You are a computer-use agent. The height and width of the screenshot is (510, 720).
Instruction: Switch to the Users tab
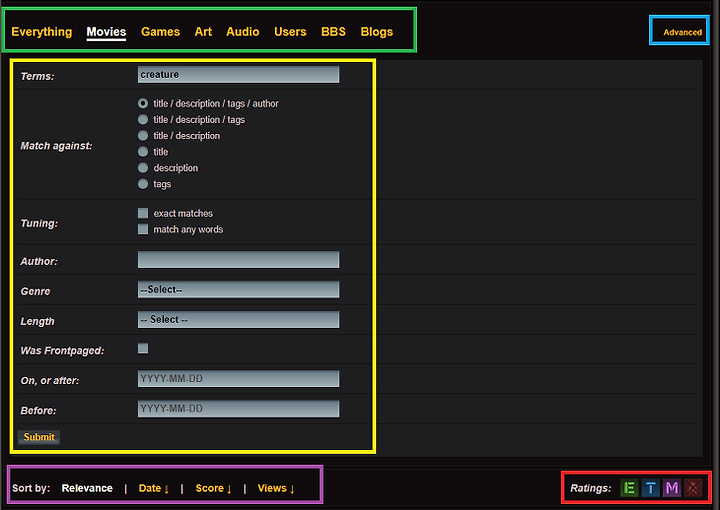290,32
